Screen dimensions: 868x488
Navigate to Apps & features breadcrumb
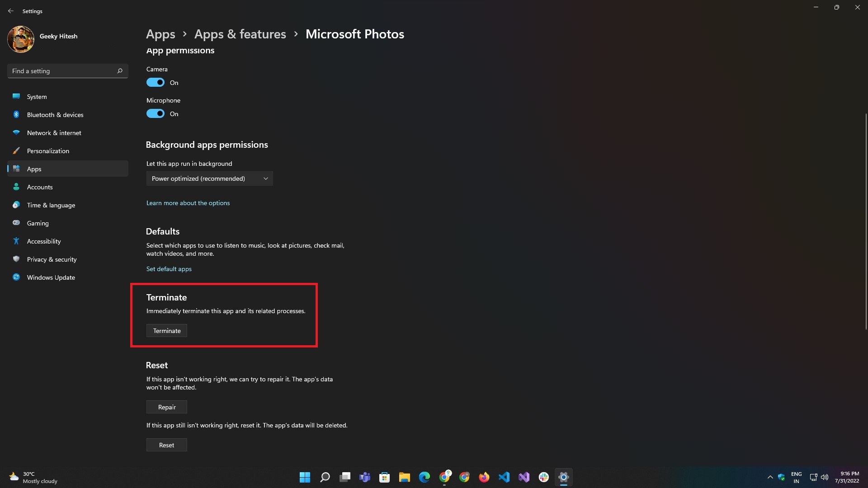pyautogui.click(x=240, y=34)
